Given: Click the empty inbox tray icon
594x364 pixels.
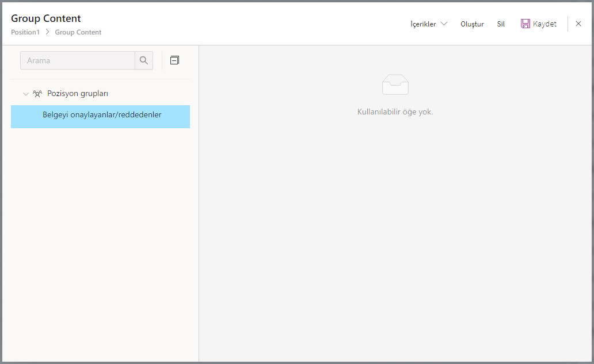Looking at the screenshot, I should (395, 85).
